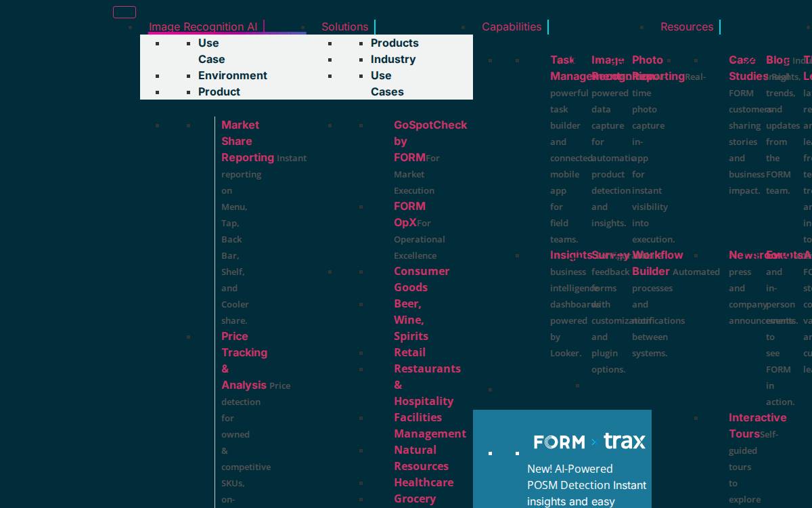The image size is (812, 508).
Task: Go to Natural Resources industry page
Action: click(421, 458)
